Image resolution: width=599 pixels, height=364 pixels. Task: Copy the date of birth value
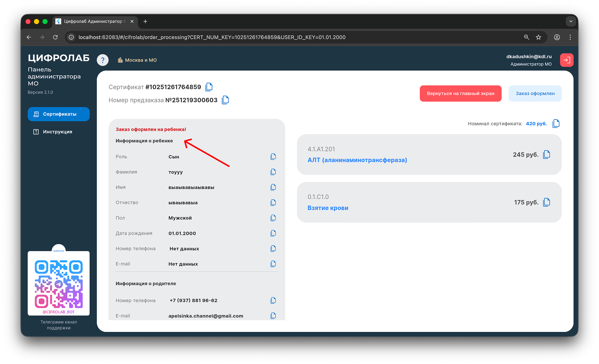(273, 233)
